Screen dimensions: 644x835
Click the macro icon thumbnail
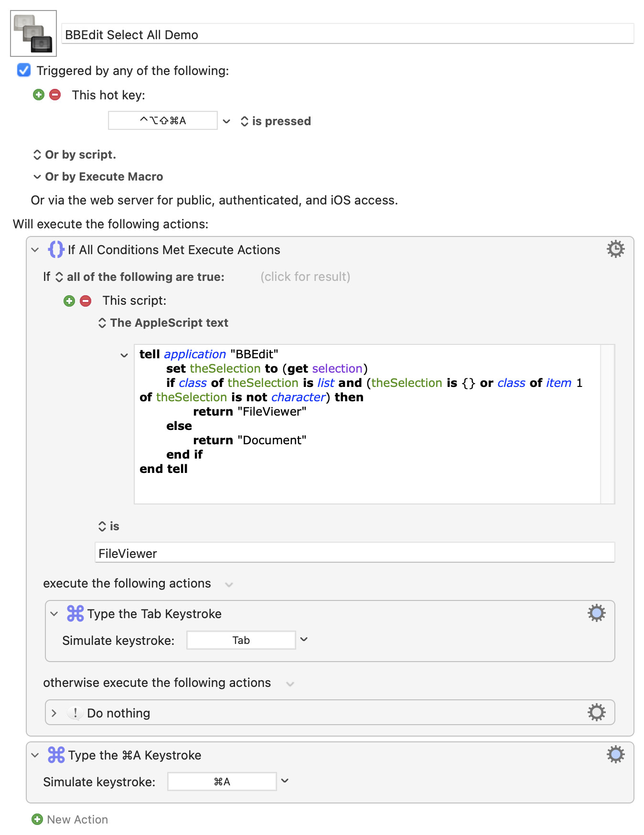[33, 33]
